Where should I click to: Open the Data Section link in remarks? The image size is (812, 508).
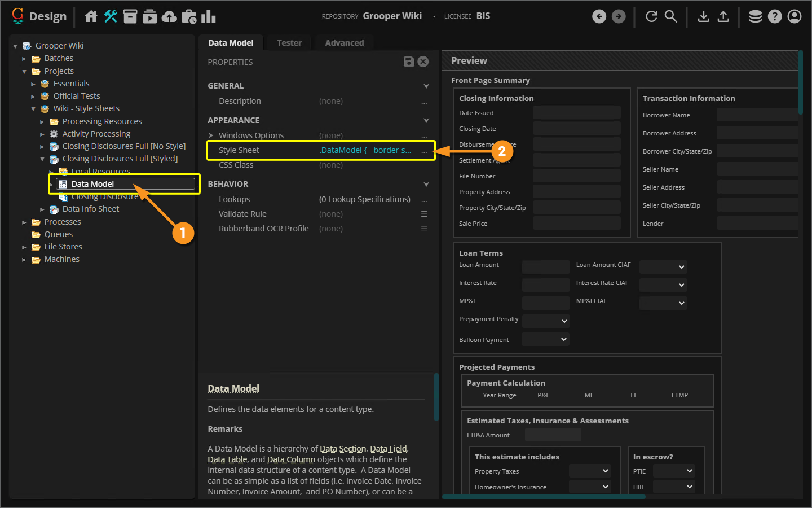(343, 449)
